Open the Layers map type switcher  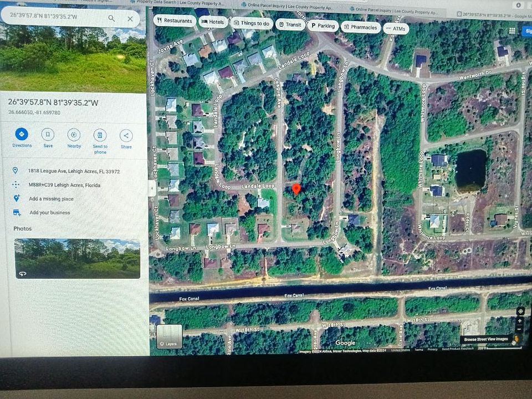point(169,336)
